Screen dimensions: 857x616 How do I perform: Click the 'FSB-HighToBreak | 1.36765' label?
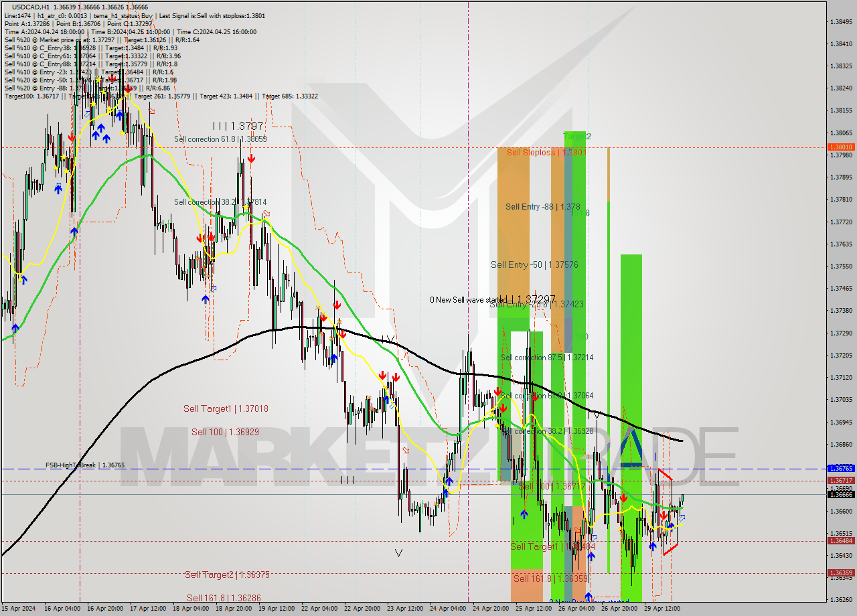[85, 465]
